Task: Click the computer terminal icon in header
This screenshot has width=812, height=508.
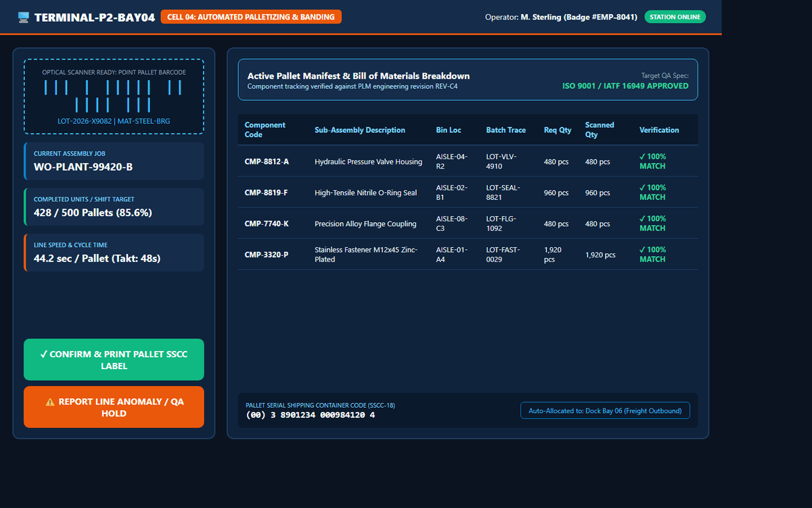Action: pyautogui.click(x=24, y=17)
